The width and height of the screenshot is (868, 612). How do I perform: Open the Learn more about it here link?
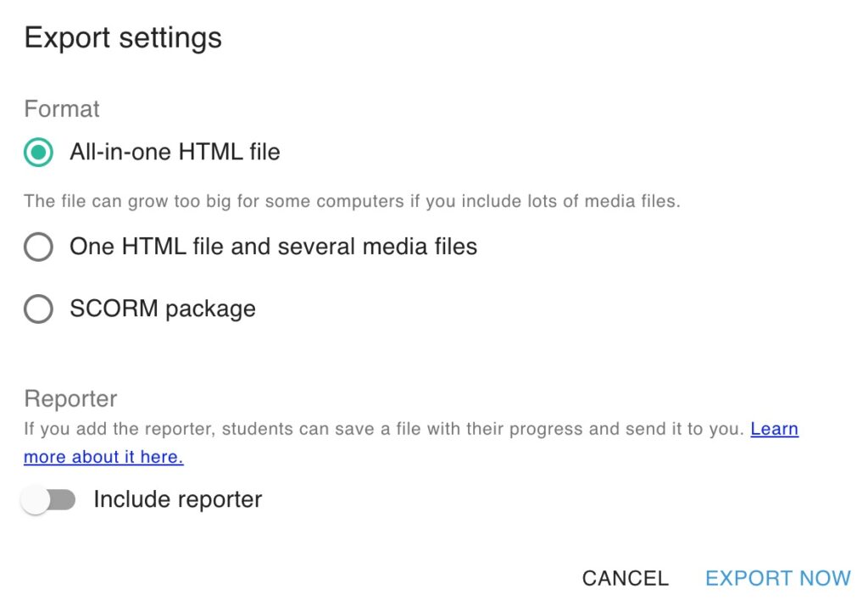pyautogui.click(x=411, y=442)
